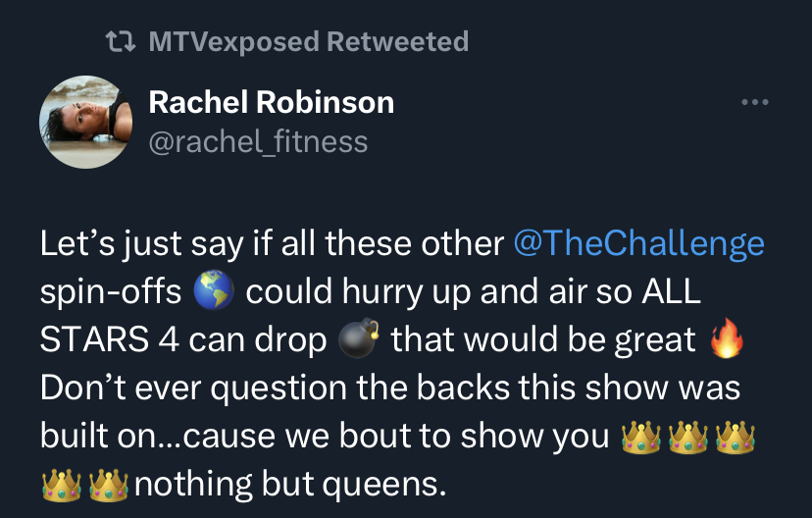Click the middle crown on the fifth line
The image size is (812, 518).
coord(687,438)
